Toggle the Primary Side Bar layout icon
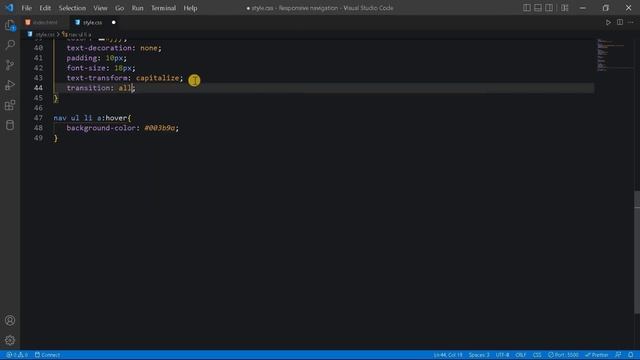This screenshot has height=360, width=640. click(527, 8)
